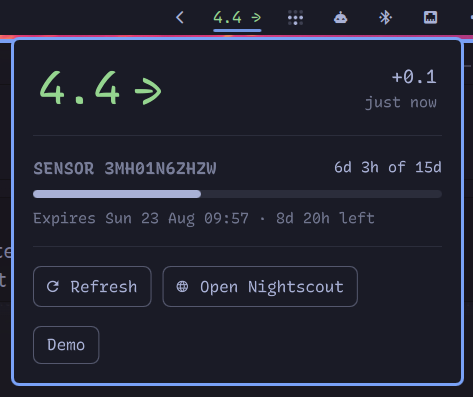Open the 4.4 glucose indicator in the bar
Screen dimensions: 473x397
pyautogui.click(x=237, y=17)
